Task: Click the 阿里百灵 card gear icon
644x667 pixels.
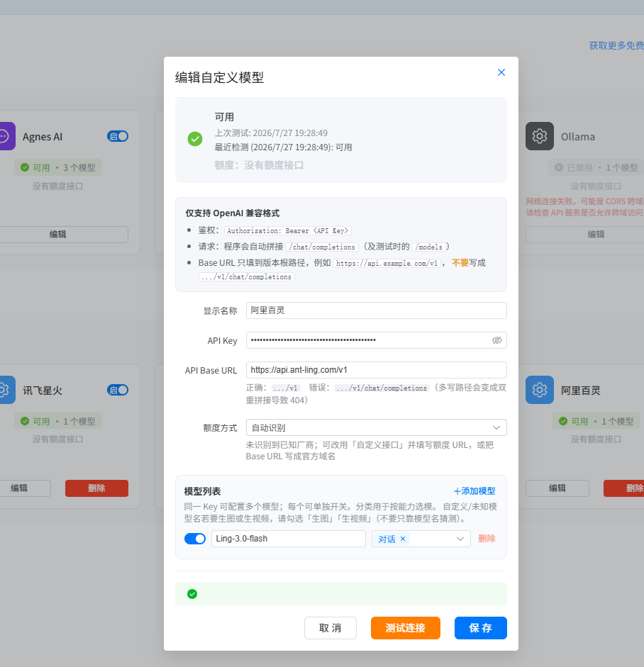Action: click(539, 390)
